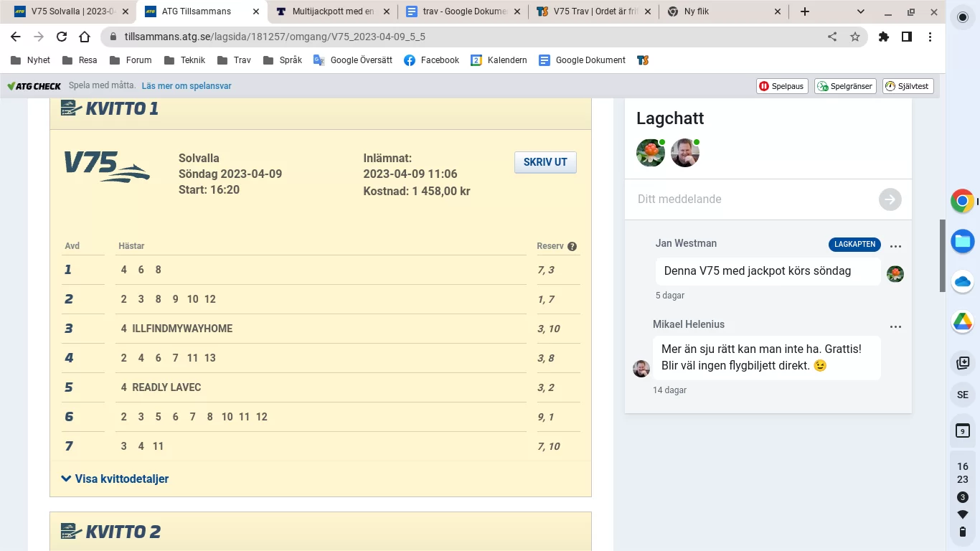Viewport: 980px width, 551px height.
Task: Click Jan Westman's avatar under Lagchatt
Action: coord(650,152)
